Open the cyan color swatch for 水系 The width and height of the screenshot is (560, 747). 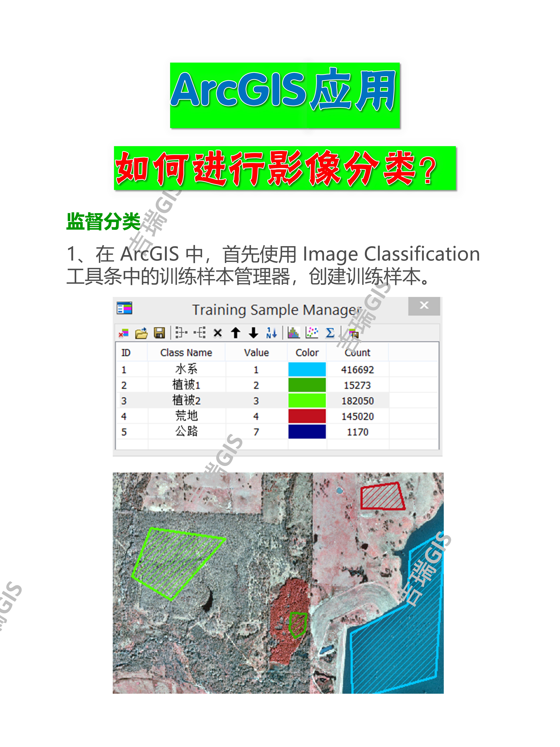[307, 369]
